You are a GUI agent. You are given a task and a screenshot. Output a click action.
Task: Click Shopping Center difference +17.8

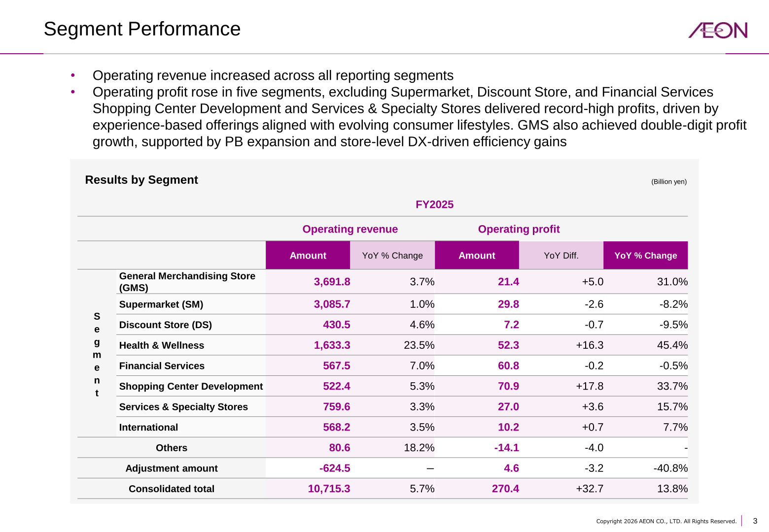click(590, 386)
